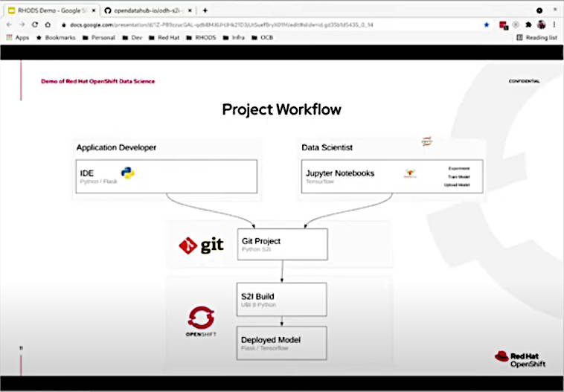The width and height of the screenshot is (564, 392).
Task: Reload the page with refresh icon
Action: (35, 25)
